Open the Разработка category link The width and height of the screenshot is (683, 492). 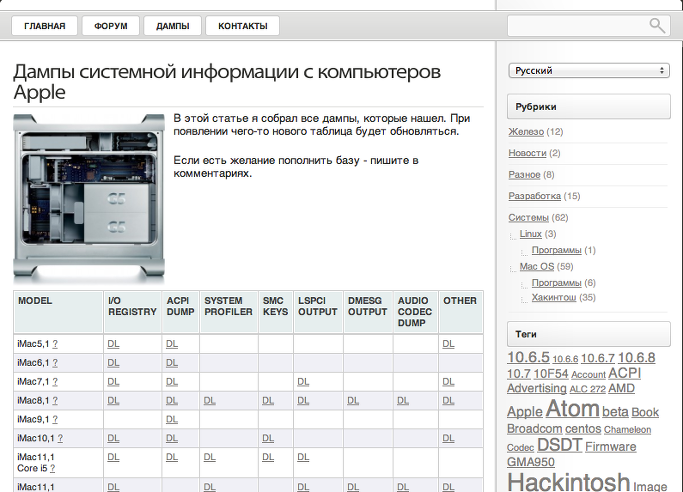click(534, 196)
